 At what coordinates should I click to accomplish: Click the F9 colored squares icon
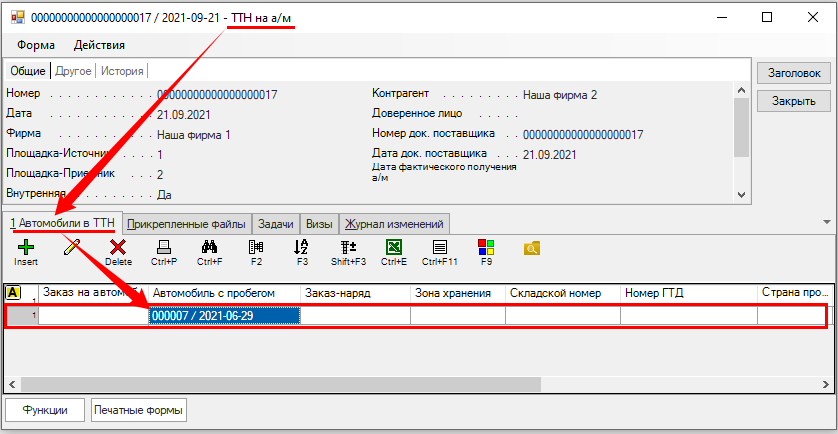(486, 246)
